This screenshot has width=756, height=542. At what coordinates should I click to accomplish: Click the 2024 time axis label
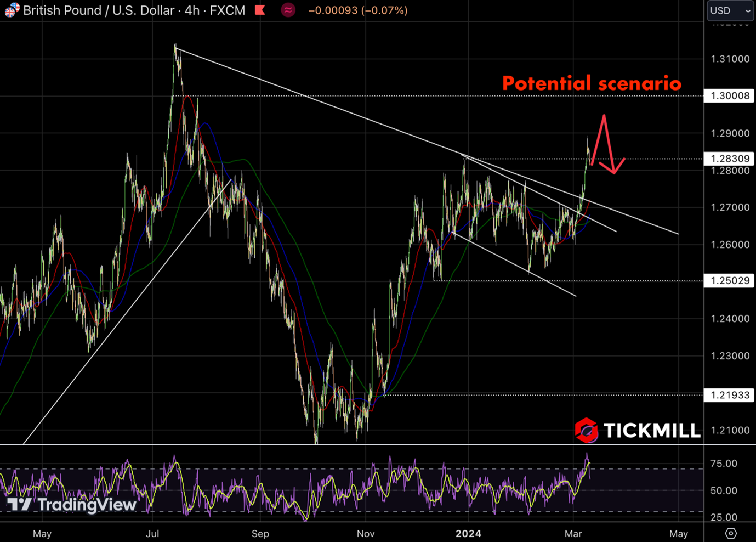click(468, 533)
